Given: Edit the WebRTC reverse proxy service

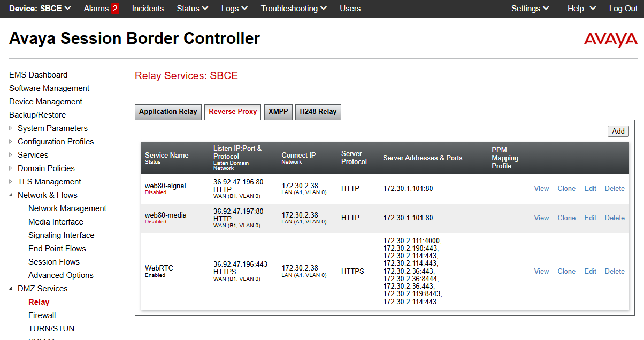Looking at the screenshot, I should pyautogui.click(x=590, y=271).
